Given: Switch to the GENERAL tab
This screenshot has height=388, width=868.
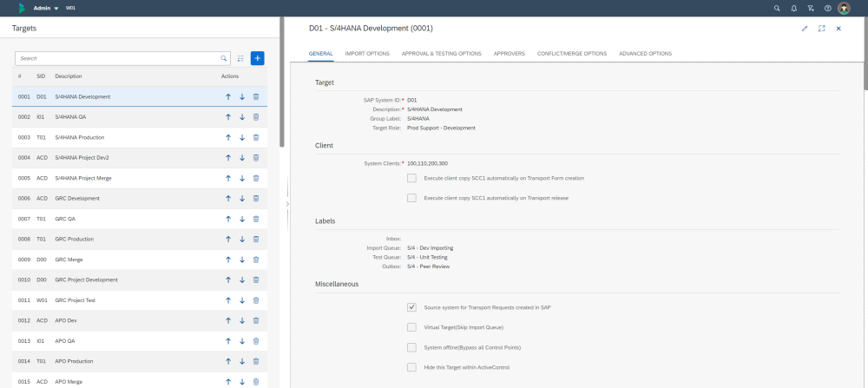Looking at the screenshot, I should pyautogui.click(x=320, y=54).
